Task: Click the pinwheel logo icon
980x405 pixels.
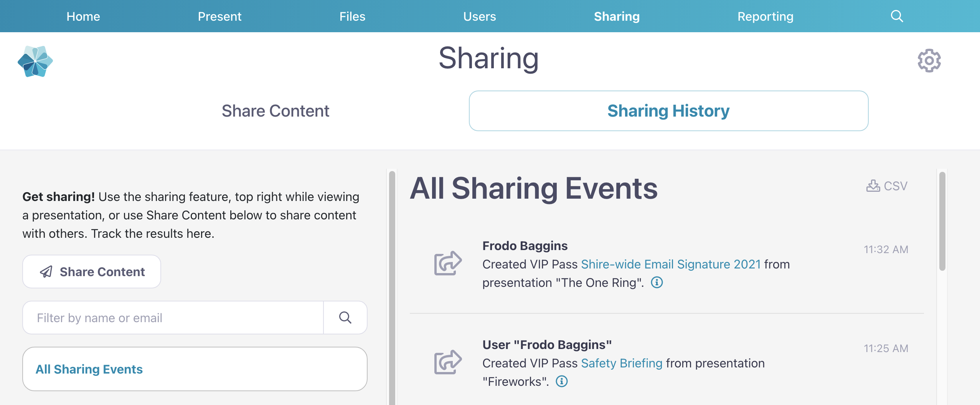Action: pyautogui.click(x=35, y=61)
